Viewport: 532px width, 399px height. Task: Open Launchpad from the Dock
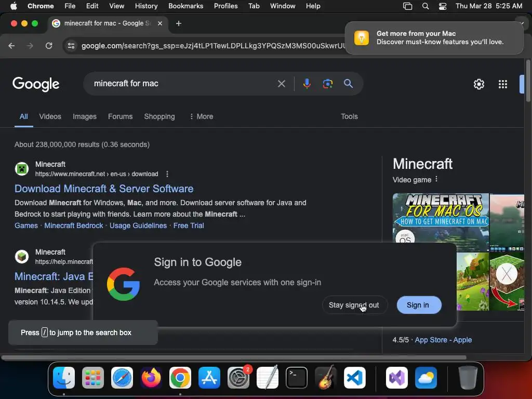93,378
